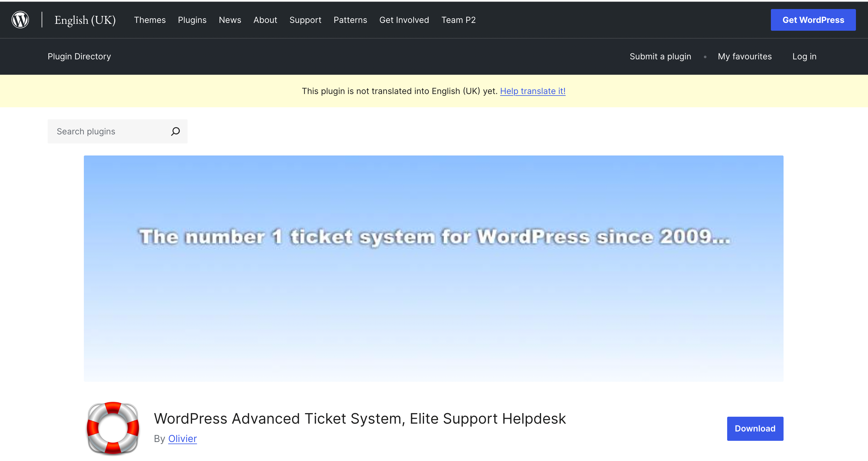Go to the News section
868x461 pixels.
(x=230, y=20)
